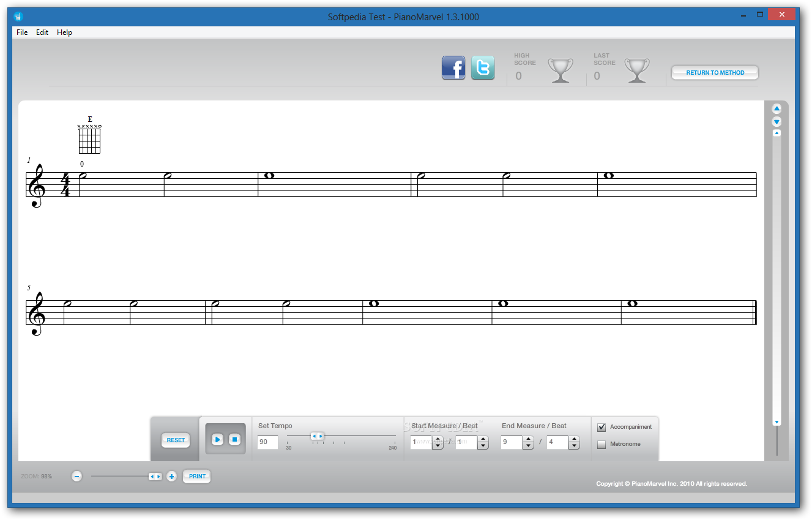Increase Start Measure with its up arrow
812x520 pixels.
coord(438,439)
